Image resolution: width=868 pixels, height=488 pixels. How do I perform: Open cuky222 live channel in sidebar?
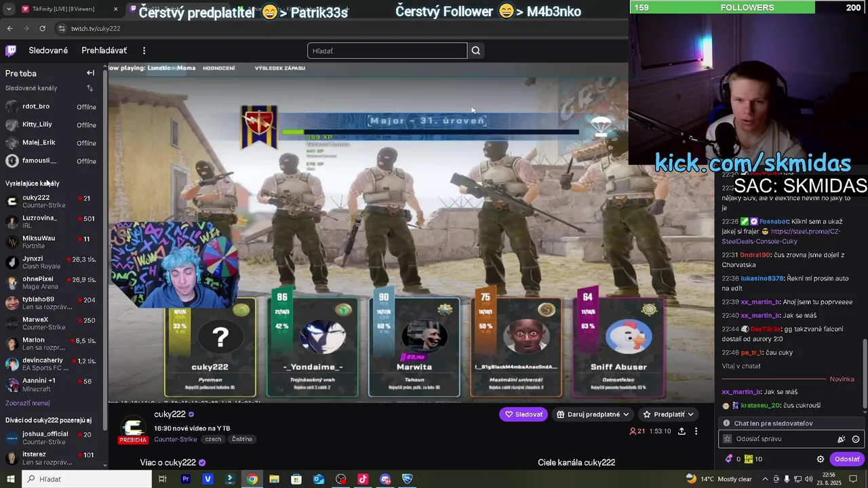(51, 201)
